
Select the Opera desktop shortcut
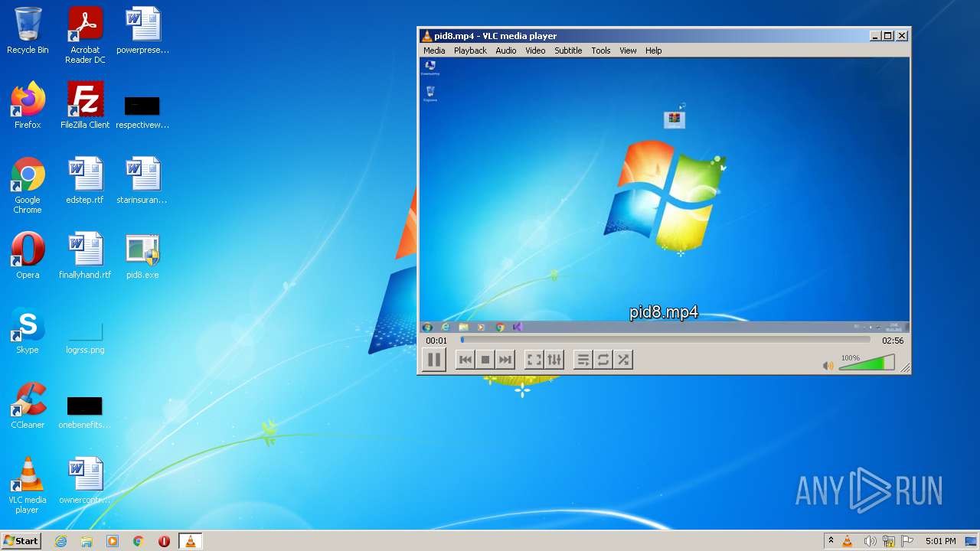tap(28, 256)
